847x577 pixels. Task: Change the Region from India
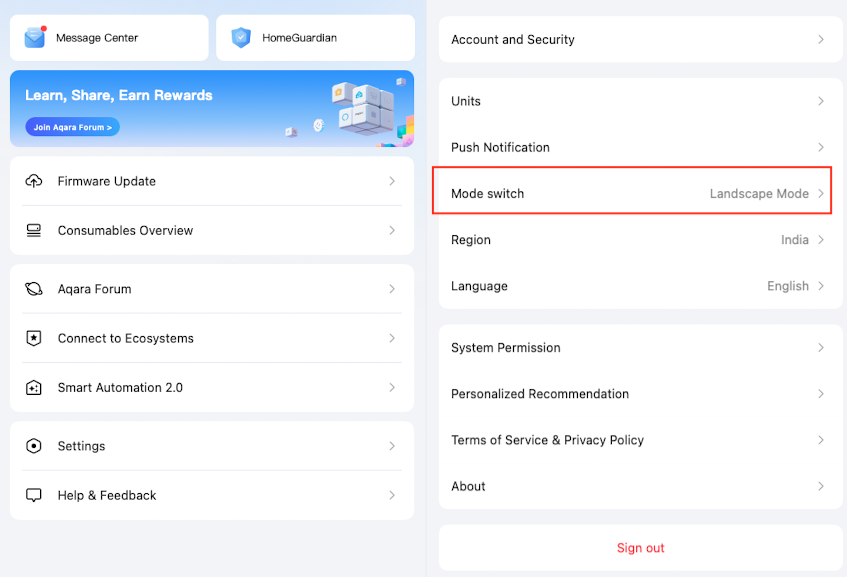coord(640,240)
